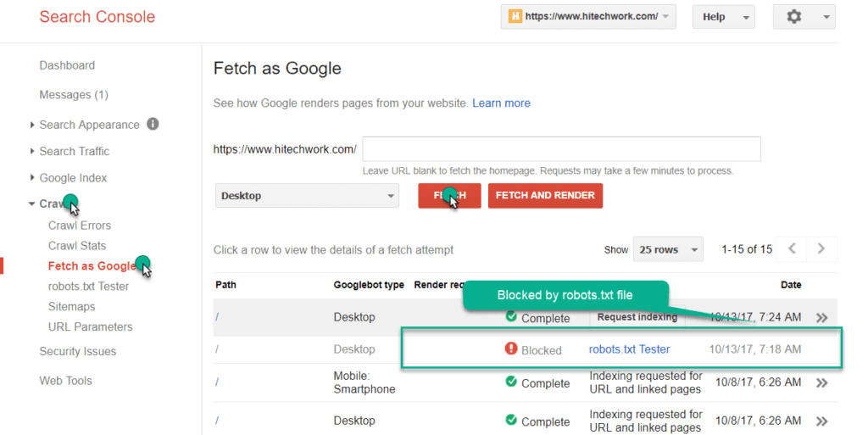Open details chevron for 10/13/17 7:24 AM row
The height and width of the screenshot is (435, 868).
tap(822, 318)
